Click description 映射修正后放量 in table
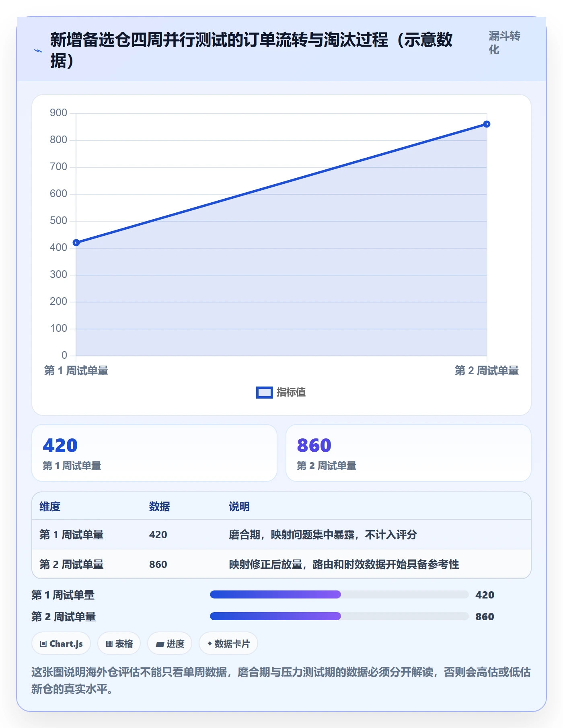Image resolution: width=563 pixels, height=728 pixels. pyautogui.click(x=344, y=564)
